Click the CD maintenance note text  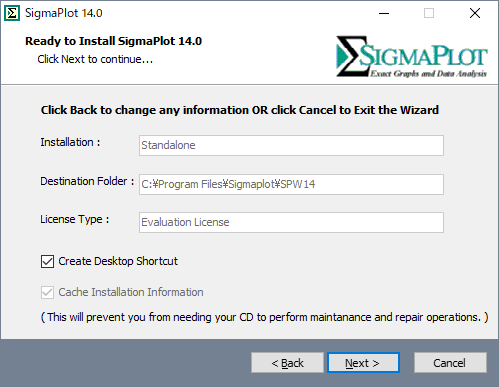(265, 317)
